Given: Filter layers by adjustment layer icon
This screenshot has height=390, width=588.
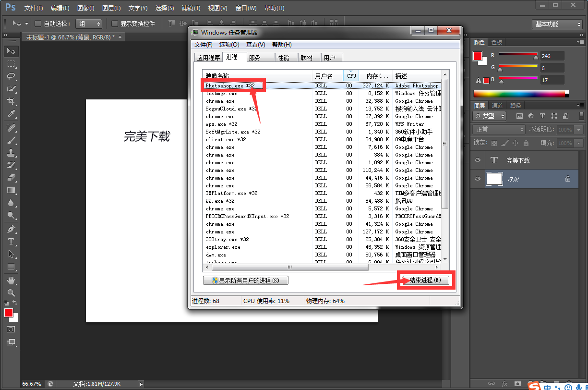Looking at the screenshot, I should [531, 116].
